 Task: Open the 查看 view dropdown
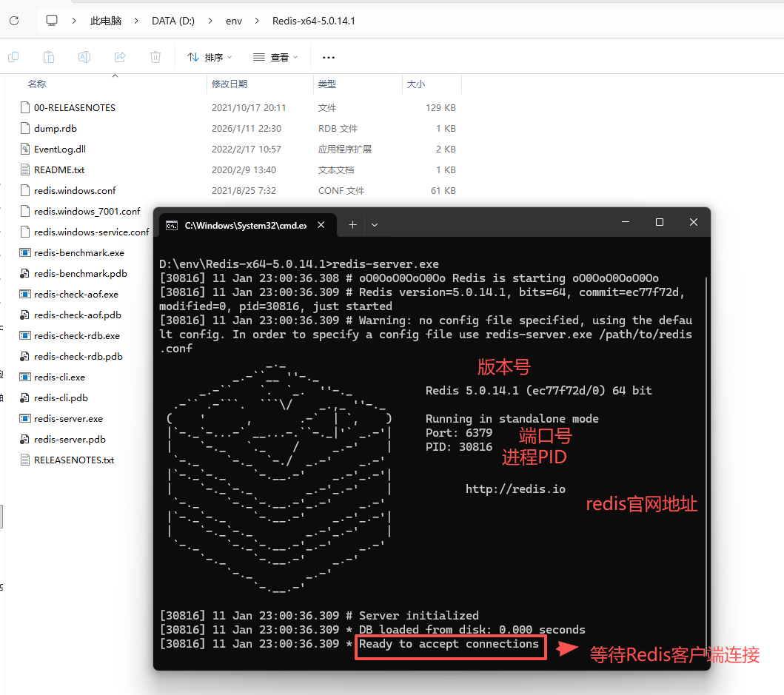point(275,58)
